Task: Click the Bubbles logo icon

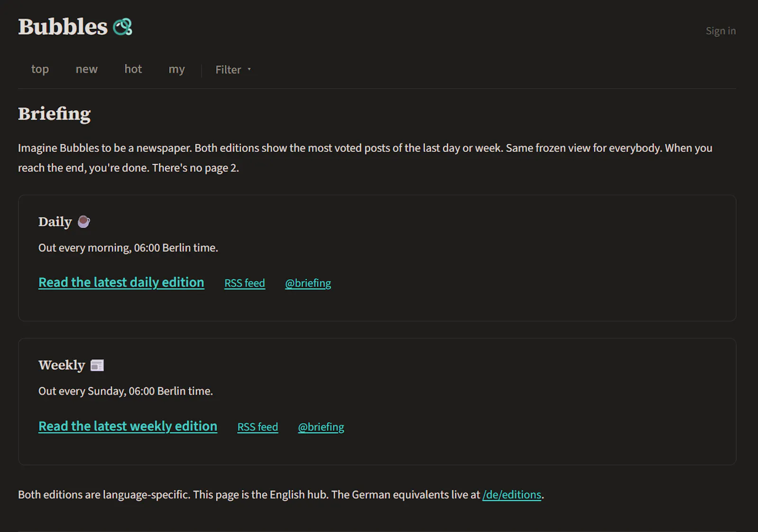Action: click(x=123, y=27)
